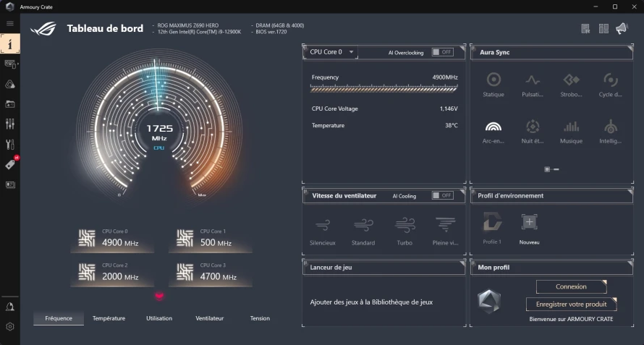Open the News icon in the sidebar
The width and height of the screenshot is (644, 345).
10,184
